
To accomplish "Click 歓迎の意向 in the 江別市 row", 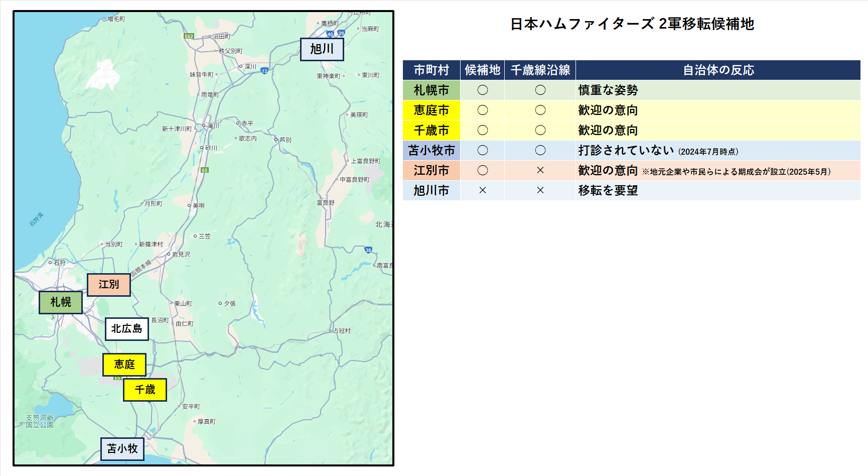I will click(608, 170).
